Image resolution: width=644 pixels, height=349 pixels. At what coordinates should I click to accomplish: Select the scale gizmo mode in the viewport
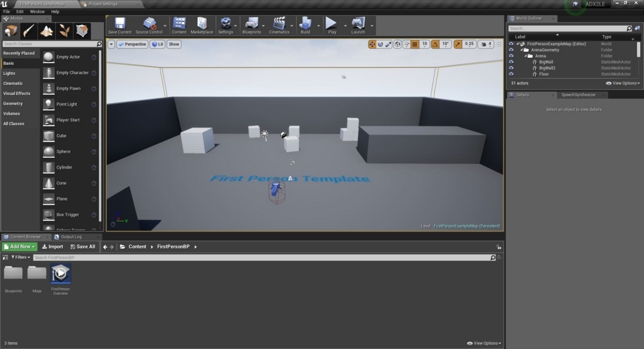(x=389, y=45)
